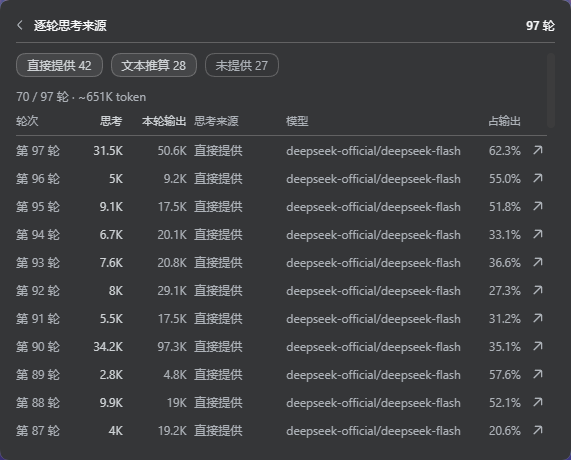Image resolution: width=571 pixels, height=460 pixels.
Task: Click the model name in round 97 row
Action: click(x=373, y=151)
